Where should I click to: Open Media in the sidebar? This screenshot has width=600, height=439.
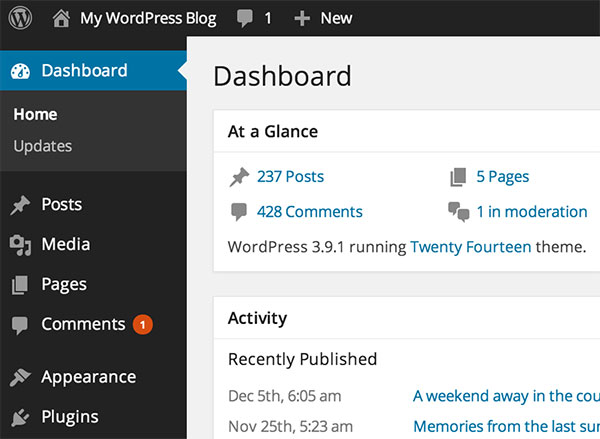point(66,244)
